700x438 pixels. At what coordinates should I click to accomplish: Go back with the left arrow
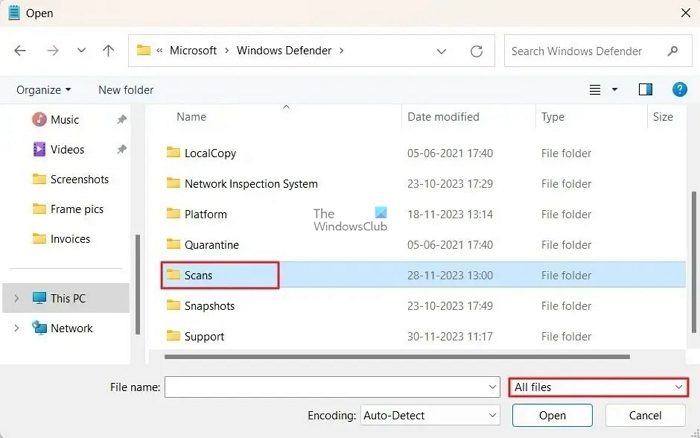20,51
